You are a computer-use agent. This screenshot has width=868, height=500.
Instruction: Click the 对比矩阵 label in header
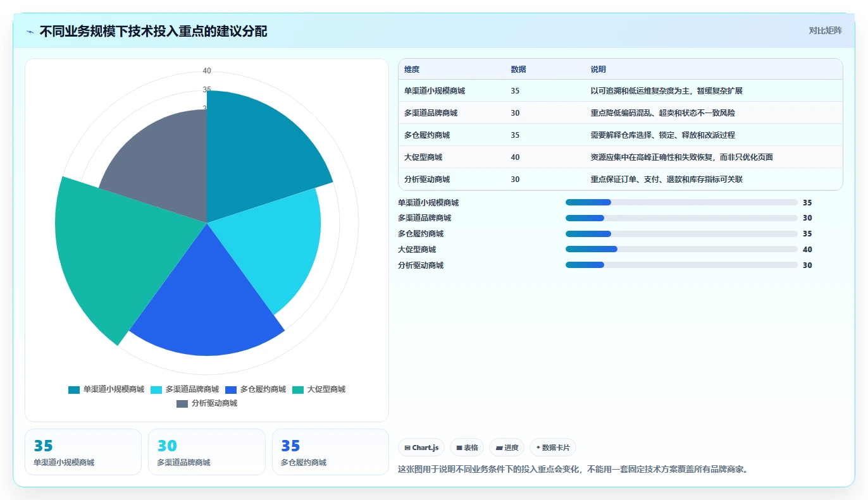tap(825, 30)
